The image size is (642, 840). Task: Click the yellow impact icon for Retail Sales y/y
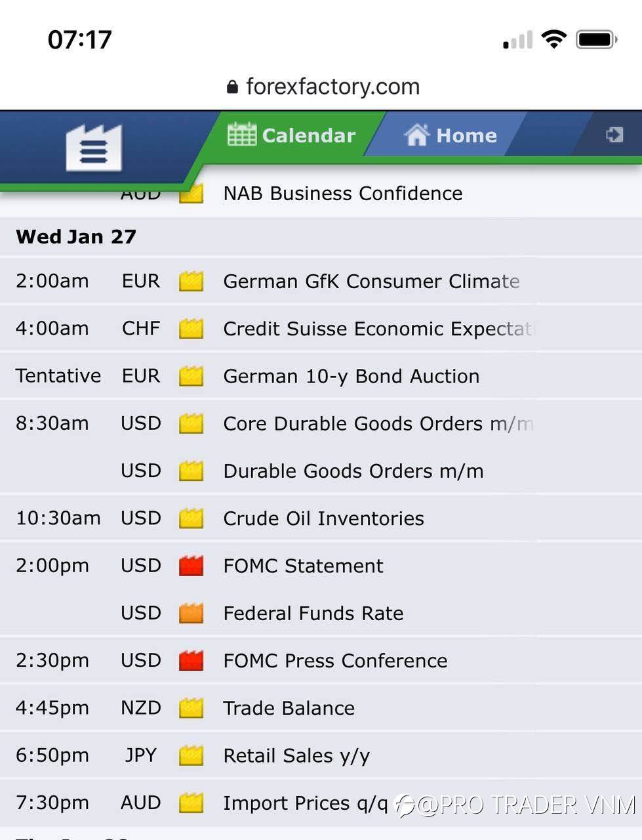coord(191,755)
